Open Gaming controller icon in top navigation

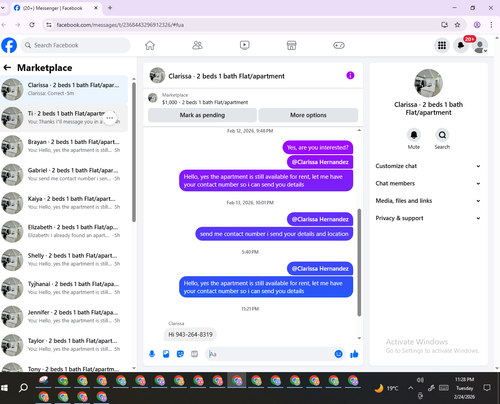click(339, 45)
